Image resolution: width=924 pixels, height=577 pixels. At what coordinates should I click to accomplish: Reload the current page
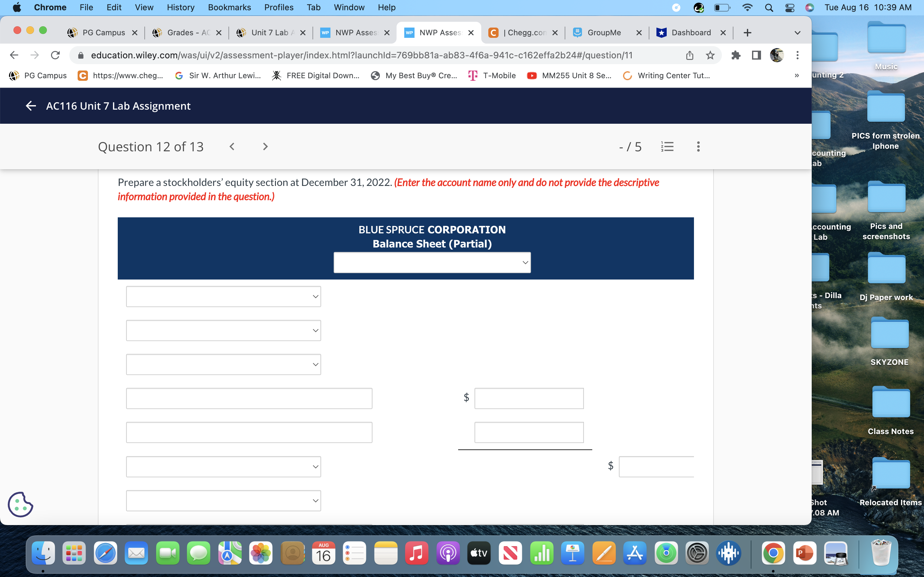pos(55,55)
